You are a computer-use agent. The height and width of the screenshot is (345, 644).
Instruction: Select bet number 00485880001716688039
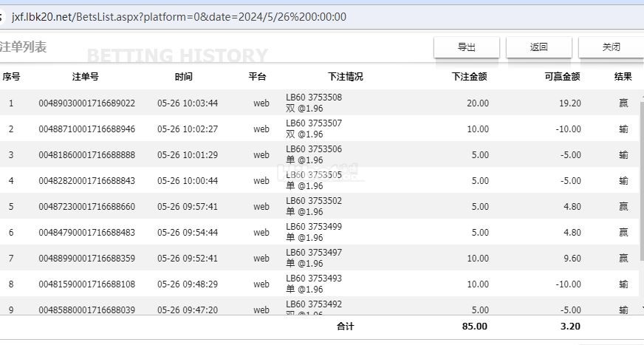pyautogui.click(x=86, y=310)
